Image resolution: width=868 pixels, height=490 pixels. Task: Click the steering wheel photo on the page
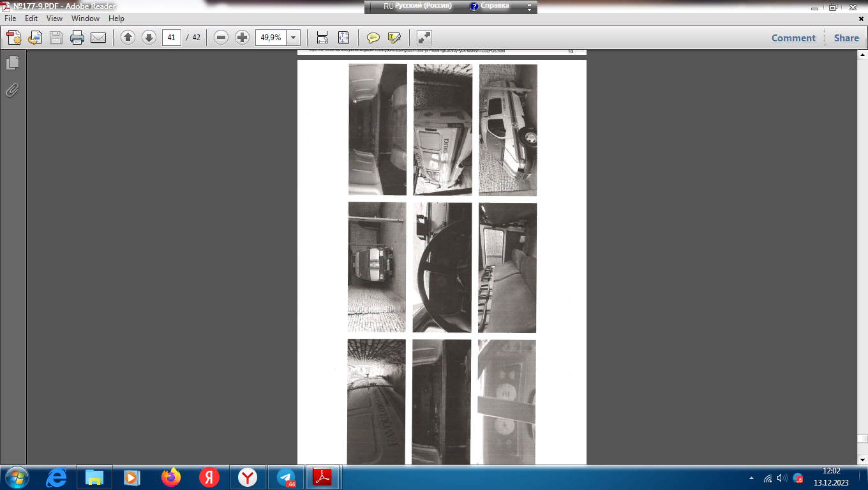tap(442, 268)
